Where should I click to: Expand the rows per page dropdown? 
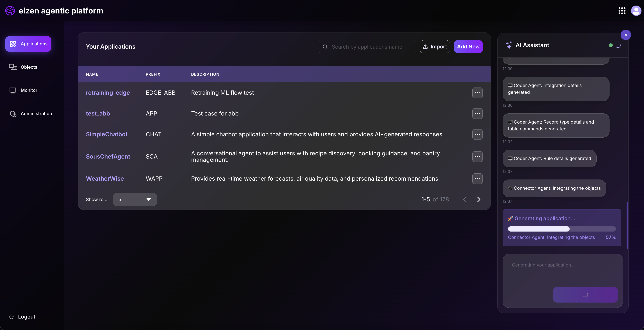click(135, 199)
